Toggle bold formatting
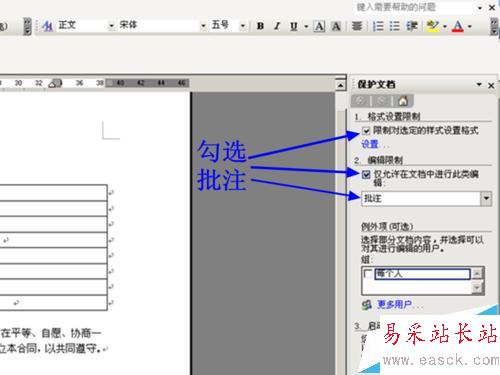The width and height of the screenshot is (500, 375). (x=260, y=26)
